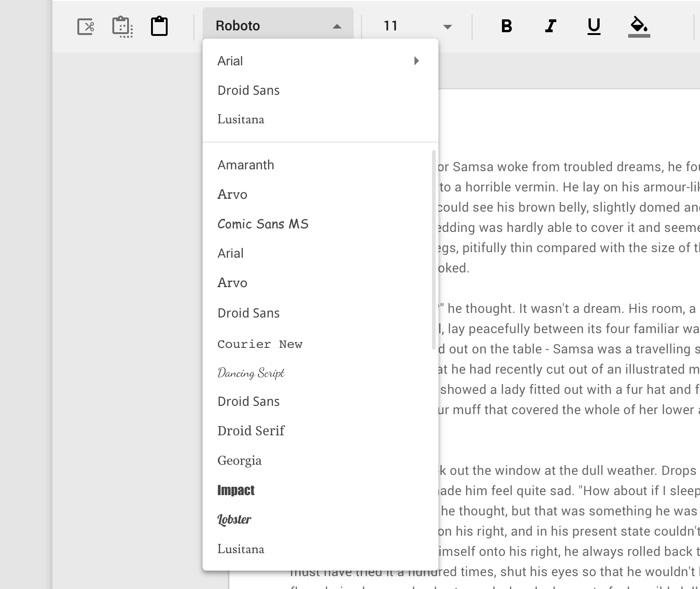Select the Impact font
This screenshot has height=589, width=700.
tap(236, 490)
